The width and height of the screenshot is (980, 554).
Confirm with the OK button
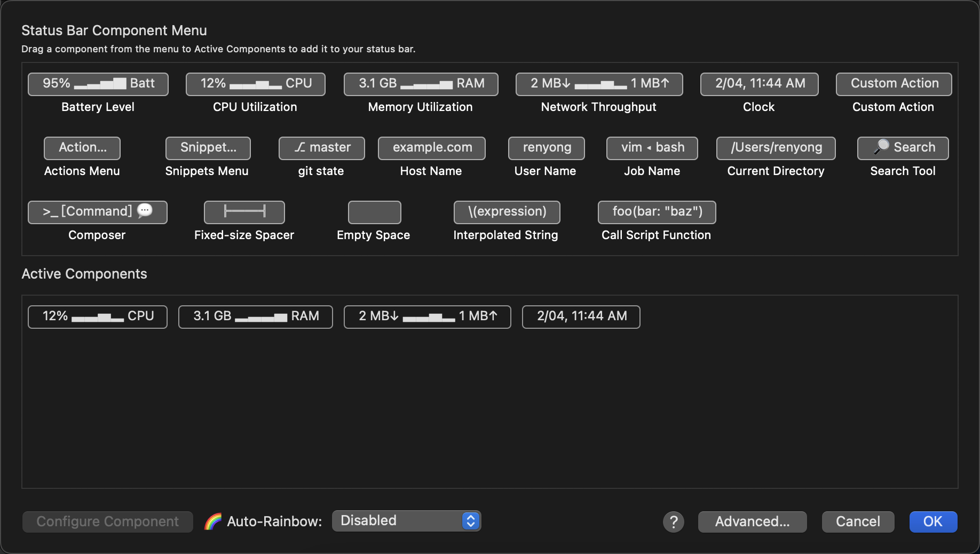[934, 521]
